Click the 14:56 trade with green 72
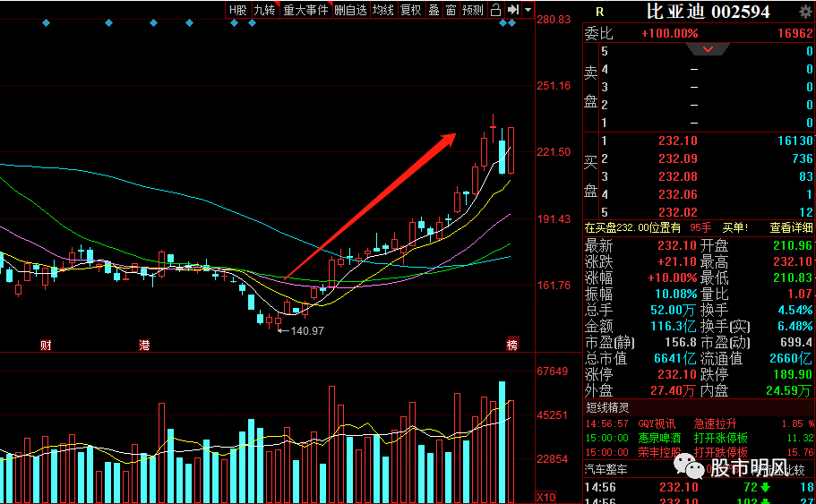Viewport: 816px width, 504px height. pyautogui.click(x=699, y=487)
